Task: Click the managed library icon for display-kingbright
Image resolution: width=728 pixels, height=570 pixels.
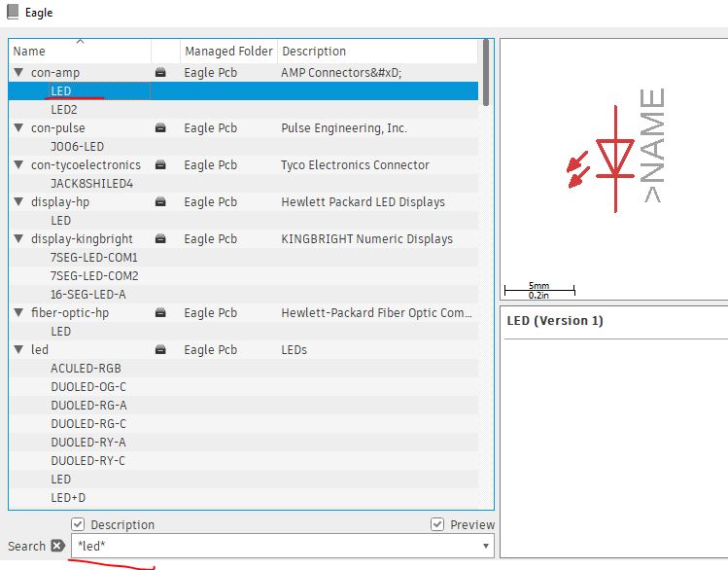Action: [160, 238]
